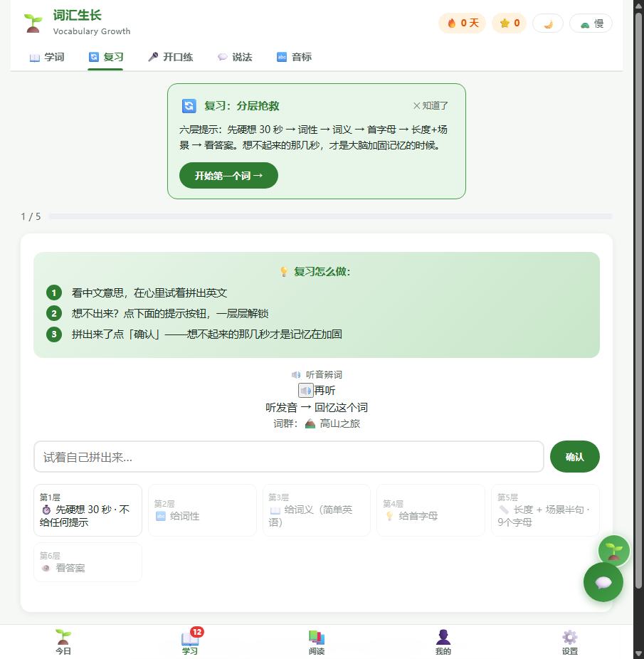Click the 词汇生长 title text
Image resolution: width=644 pixels, height=659 pixels.
point(78,16)
